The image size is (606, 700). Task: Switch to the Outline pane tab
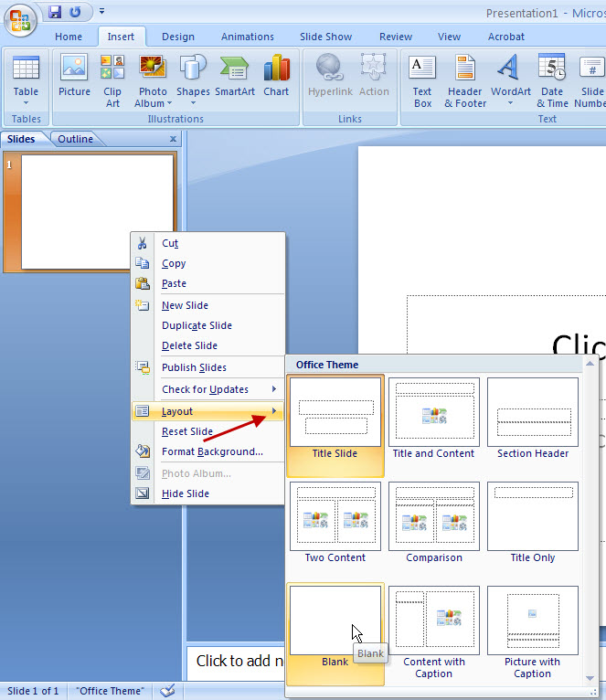coord(76,139)
